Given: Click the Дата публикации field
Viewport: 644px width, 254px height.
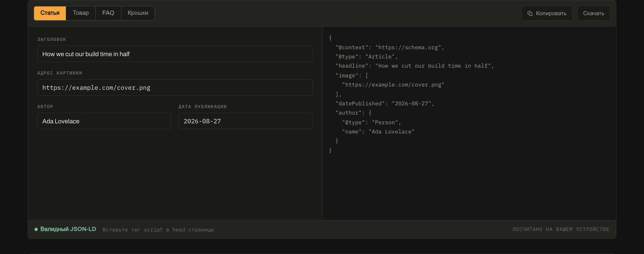Looking at the screenshot, I should [245, 121].
